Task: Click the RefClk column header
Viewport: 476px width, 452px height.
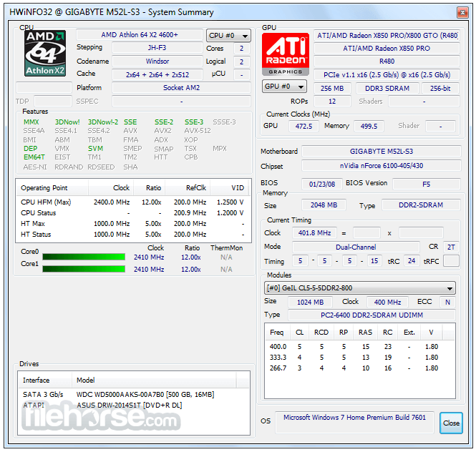Action: coord(188,188)
